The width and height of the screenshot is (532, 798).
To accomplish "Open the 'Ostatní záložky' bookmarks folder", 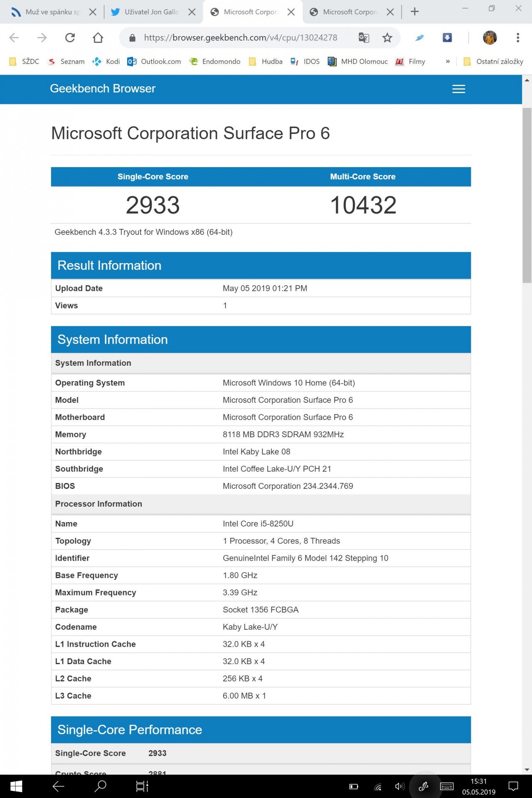I will (x=493, y=62).
